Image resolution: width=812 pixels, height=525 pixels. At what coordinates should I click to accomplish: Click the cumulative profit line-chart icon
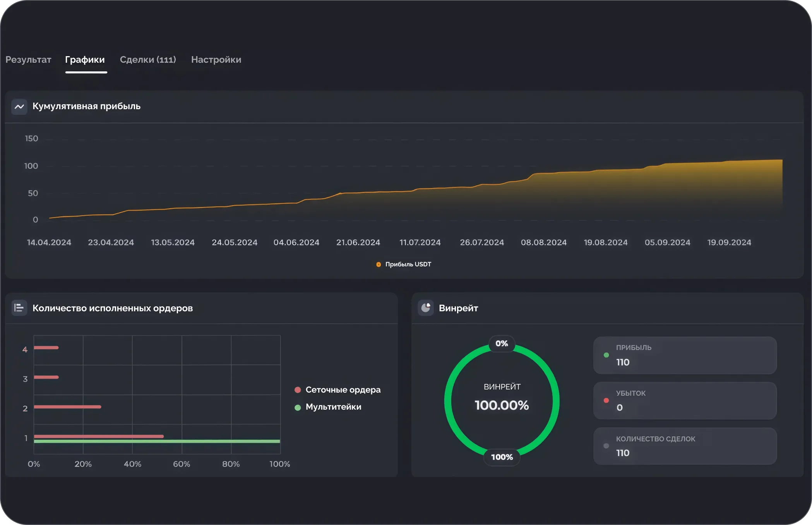(19, 106)
